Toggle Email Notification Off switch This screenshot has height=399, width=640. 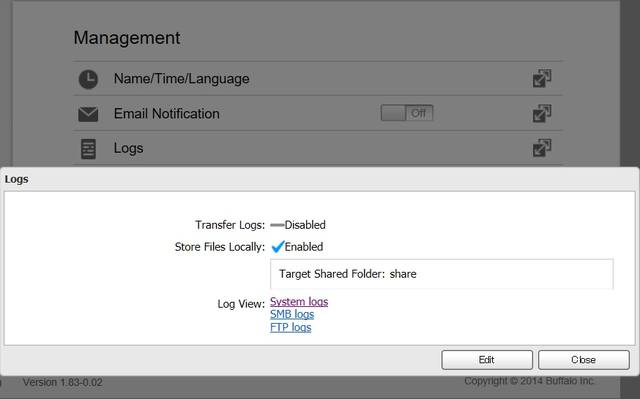click(x=407, y=113)
